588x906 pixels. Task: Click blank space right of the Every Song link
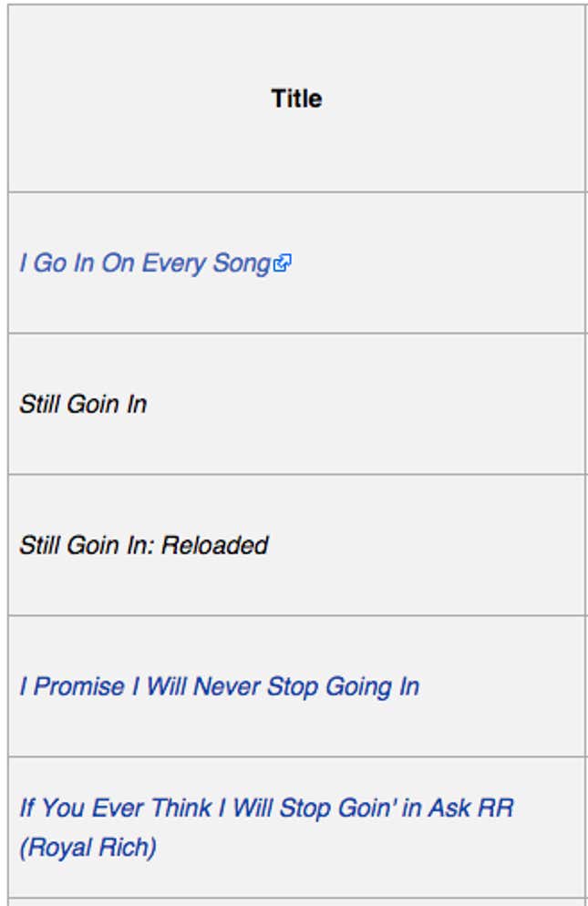[439, 263]
